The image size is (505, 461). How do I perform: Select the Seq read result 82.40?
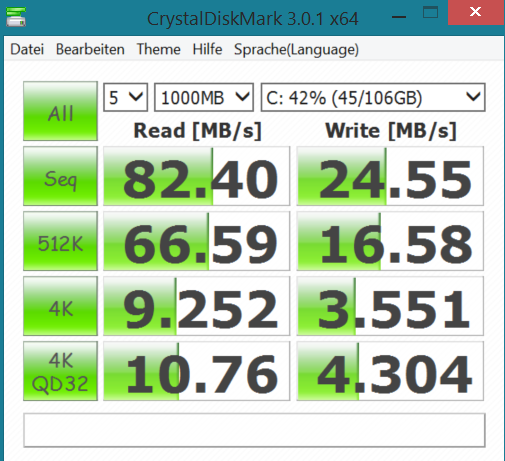[196, 176]
